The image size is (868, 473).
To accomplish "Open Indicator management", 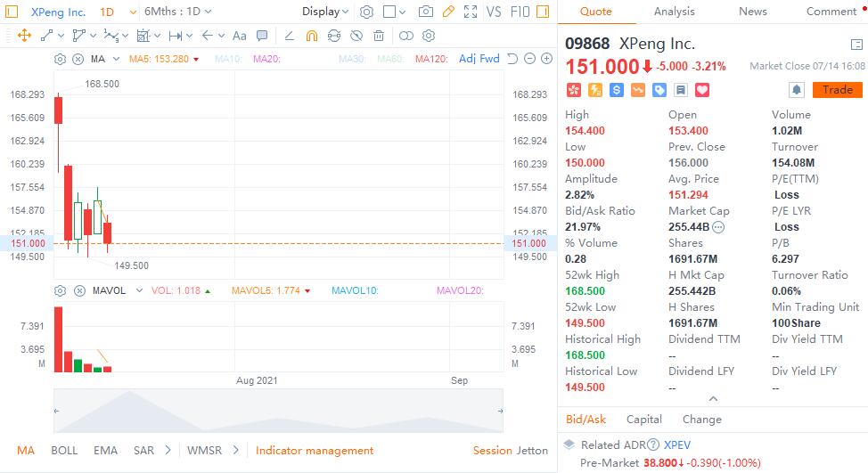I will 315,451.
